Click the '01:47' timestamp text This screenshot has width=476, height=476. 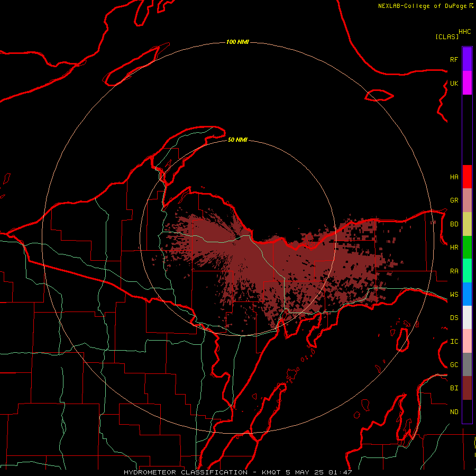pyautogui.click(x=340, y=472)
